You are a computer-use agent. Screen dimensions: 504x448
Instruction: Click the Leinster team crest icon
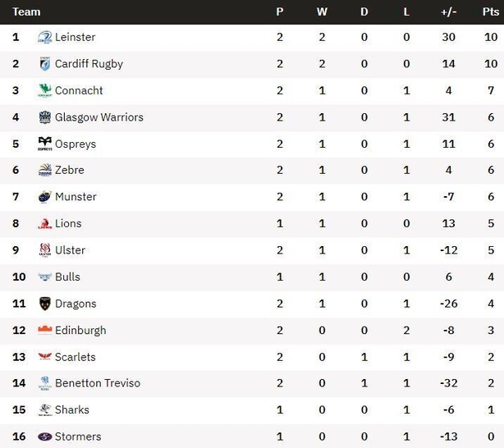(x=44, y=37)
